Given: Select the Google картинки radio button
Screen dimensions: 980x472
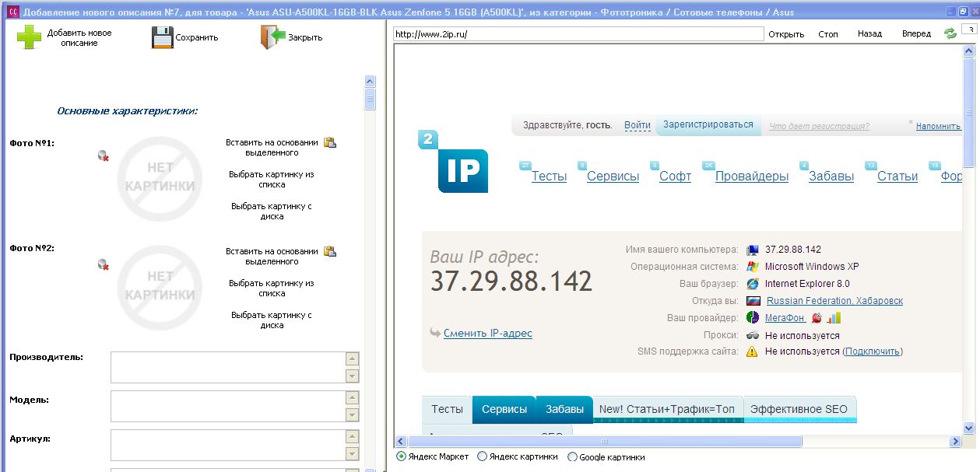Looking at the screenshot, I should tap(572, 457).
